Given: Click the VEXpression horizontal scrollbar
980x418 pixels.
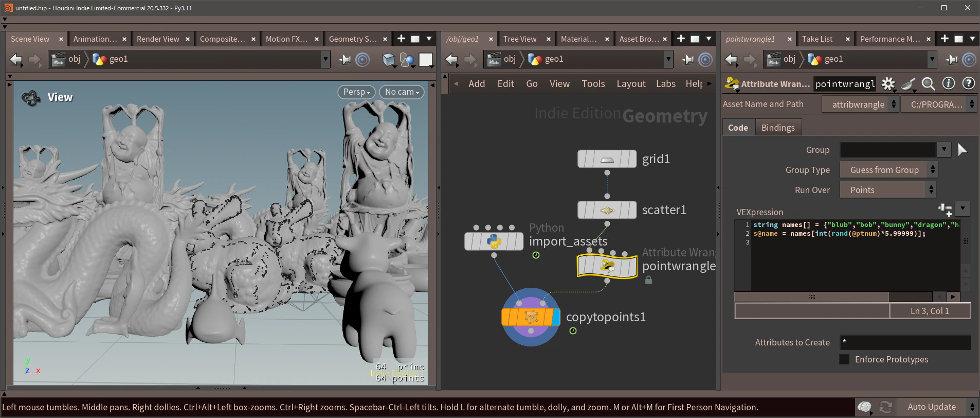Looking at the screenshot, I should pyautogui.click(x=812, y=297).
